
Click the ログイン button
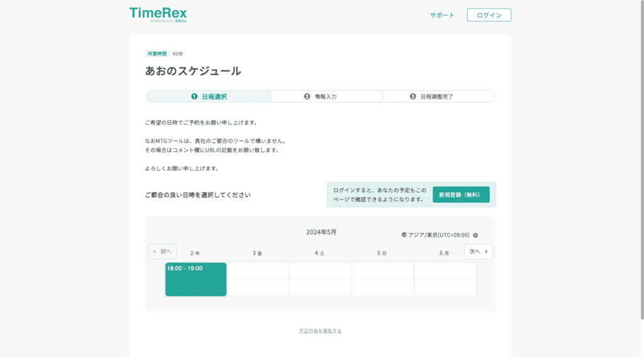489,15
